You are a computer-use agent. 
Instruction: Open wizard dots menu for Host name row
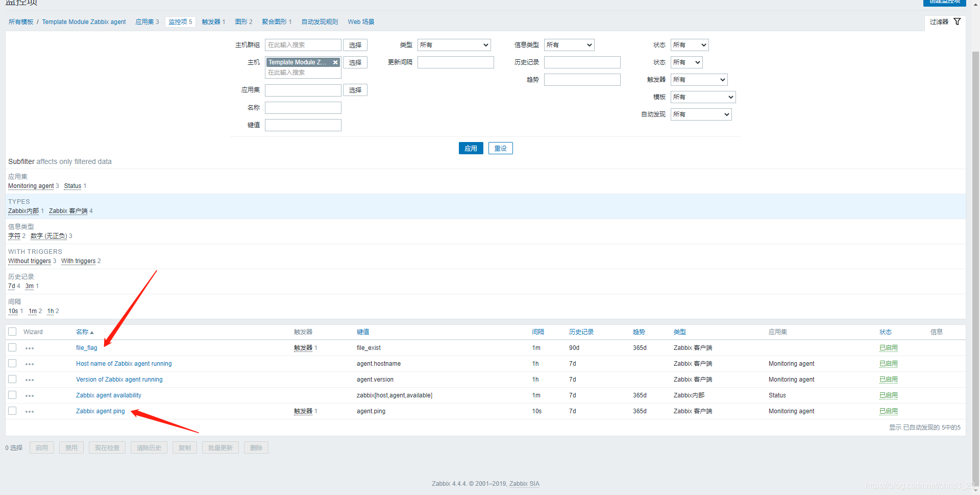[30, 364]
